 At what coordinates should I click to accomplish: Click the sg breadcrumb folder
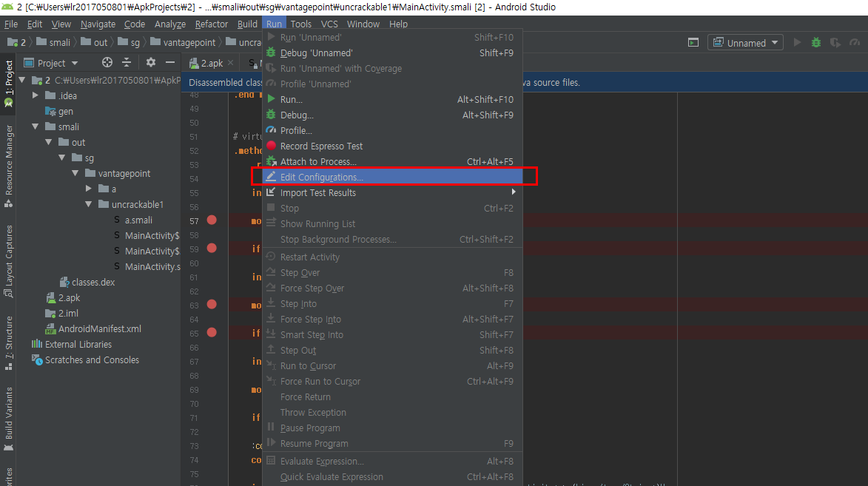click(x=129, y=43)
